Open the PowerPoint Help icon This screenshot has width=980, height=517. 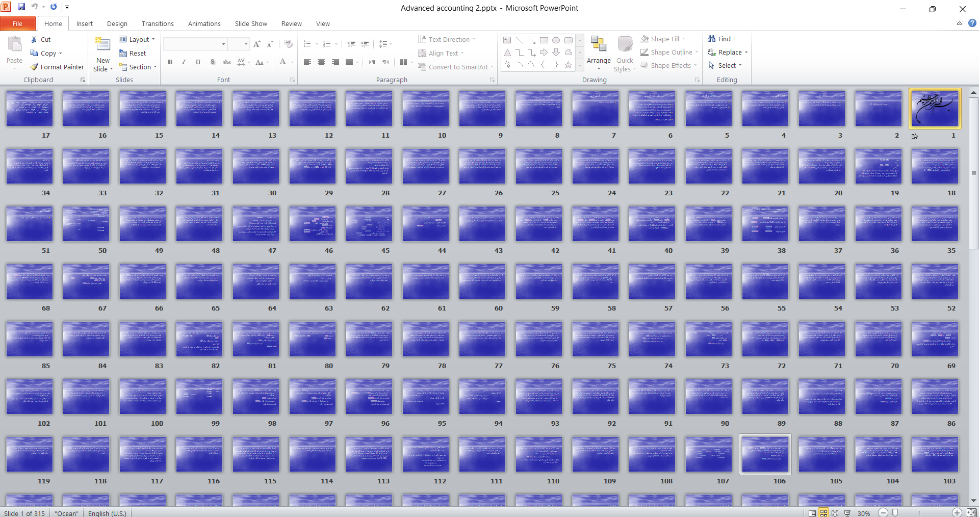click(x=972, y=23)
